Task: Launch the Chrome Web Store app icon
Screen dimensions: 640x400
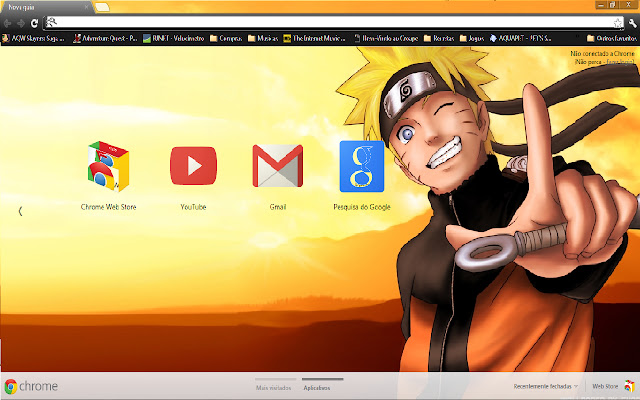Action: click(x=108, y=166)
